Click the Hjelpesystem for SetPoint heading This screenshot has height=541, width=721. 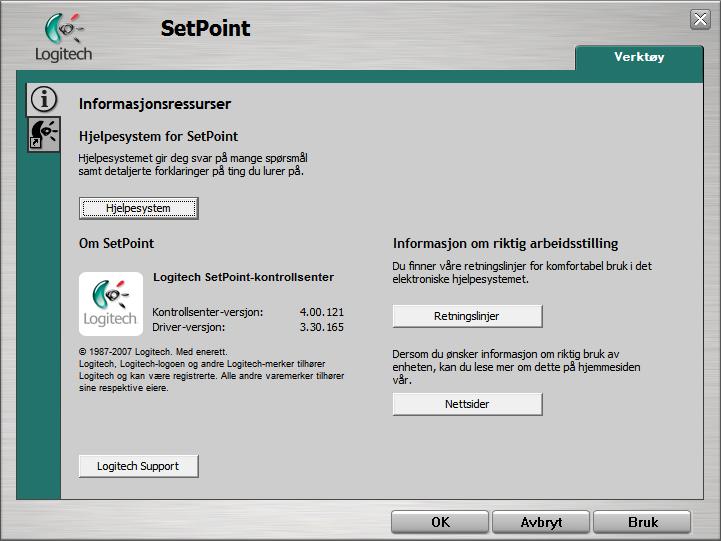(158, 137)
